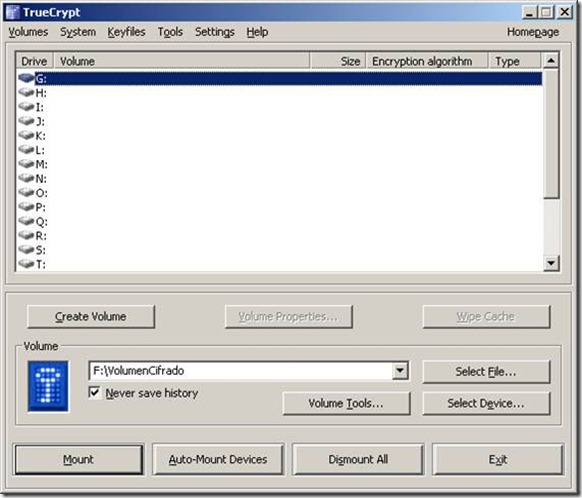582x498 pixels.
Task: Click the drive list scroll down arrow
Action: tap(551, 263)
